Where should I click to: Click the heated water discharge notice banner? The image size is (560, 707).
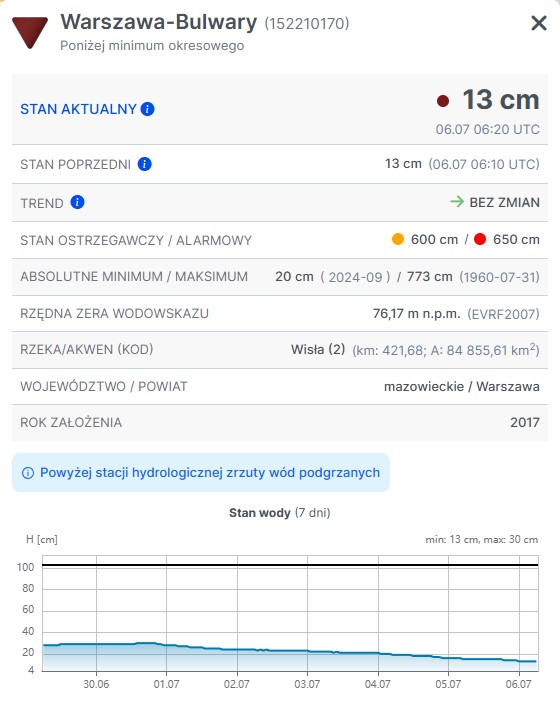tap(201, 473)
